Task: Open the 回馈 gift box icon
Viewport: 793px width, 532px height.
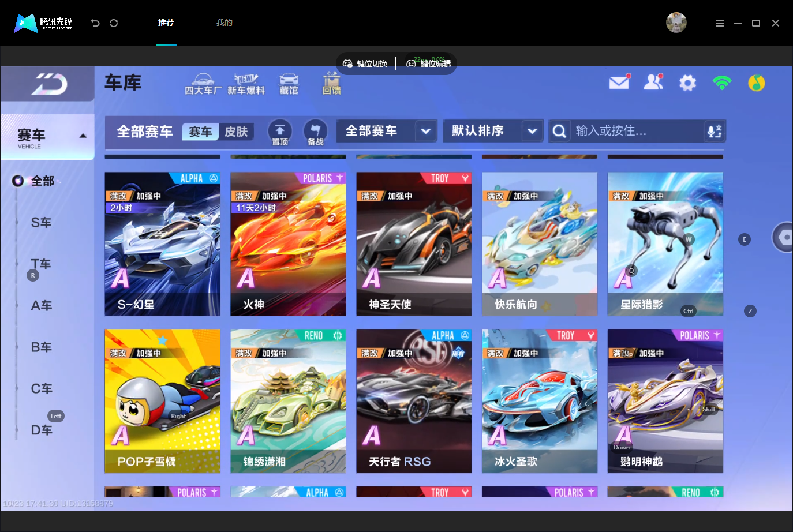Action: coord(331,84)
